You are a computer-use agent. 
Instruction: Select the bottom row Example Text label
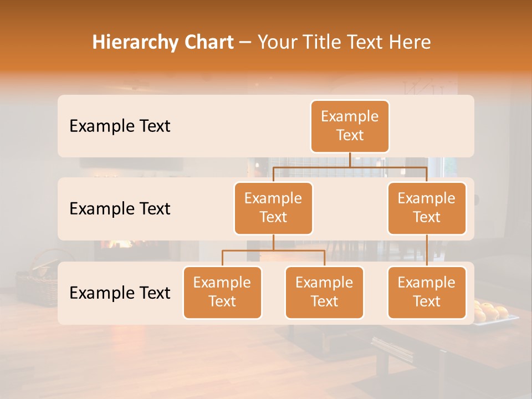click(x=119, y=293)
